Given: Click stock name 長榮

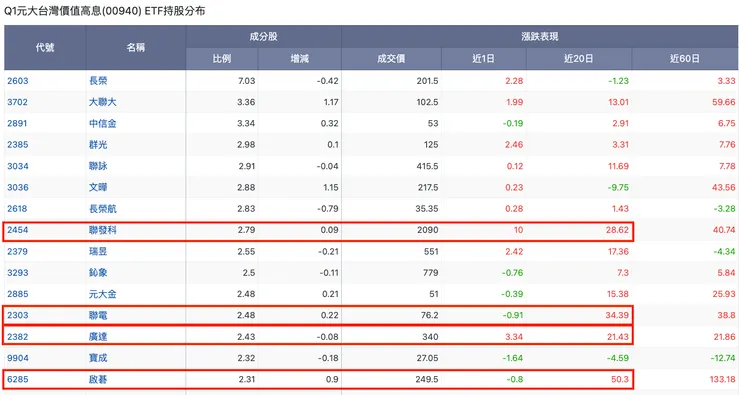Looking at the screenshot, I should (98, 81).
